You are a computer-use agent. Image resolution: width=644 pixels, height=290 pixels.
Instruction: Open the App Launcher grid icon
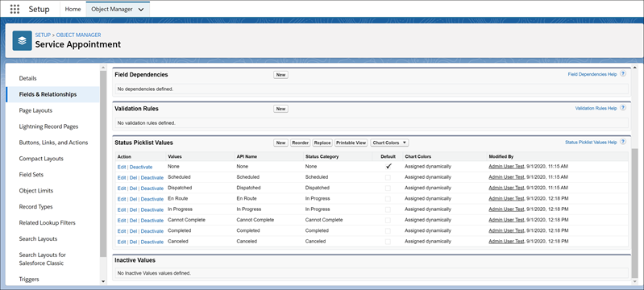(15, 9)
